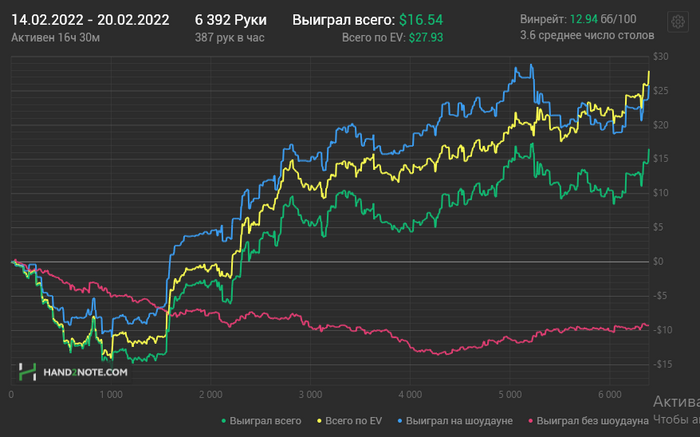Click the $20 y-axis label
Image resolution: width=700 pixels, height=437 pixels.
pyautogui.click(x=661, y=125)
